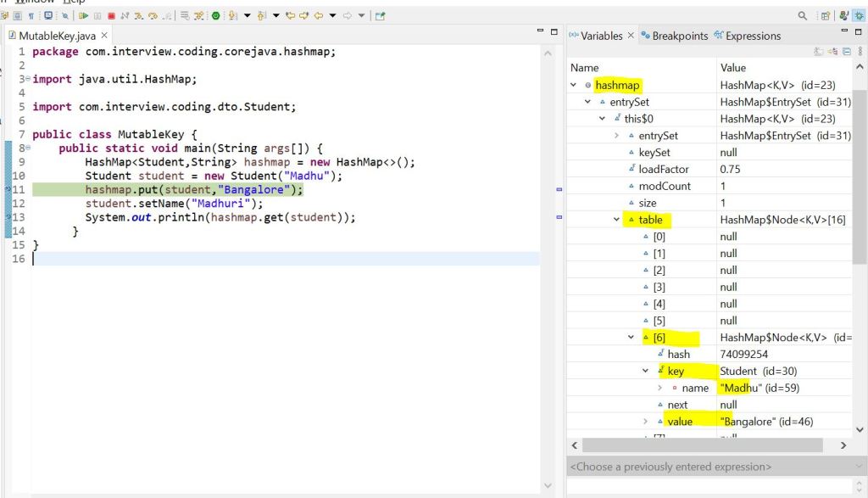Close the MutableKey.java tab
Viewport: 868px width, 498px height.
coord(104,36)
